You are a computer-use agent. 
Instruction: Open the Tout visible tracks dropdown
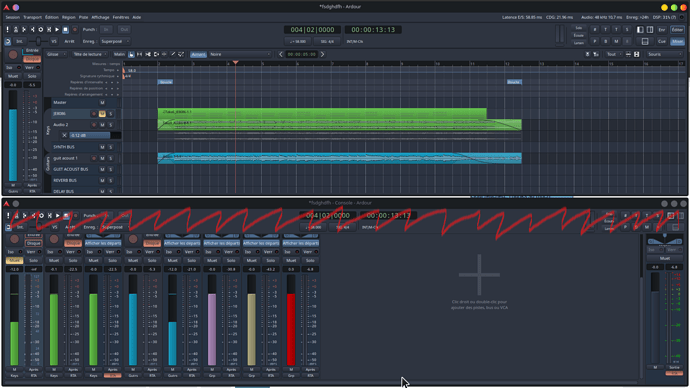point(613,54)
